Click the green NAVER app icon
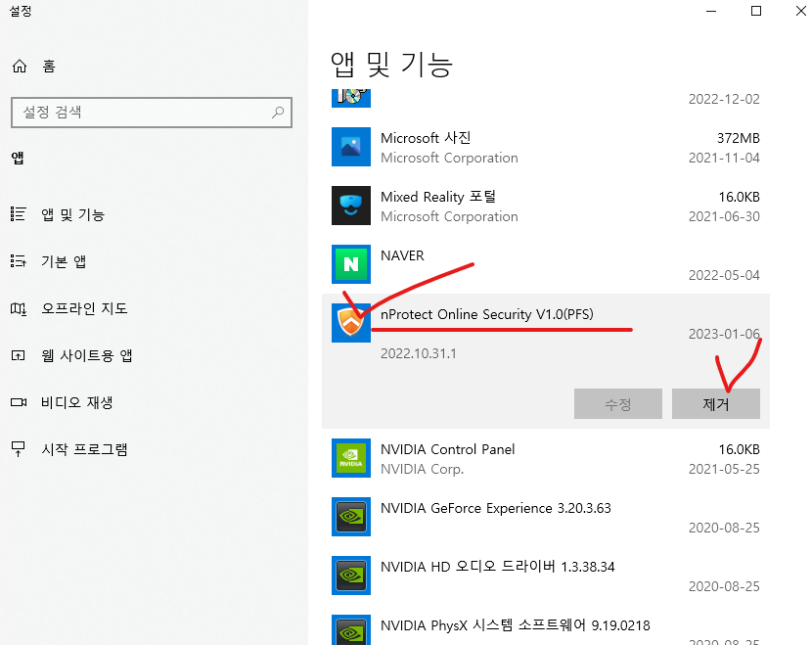 pos(351,264)
